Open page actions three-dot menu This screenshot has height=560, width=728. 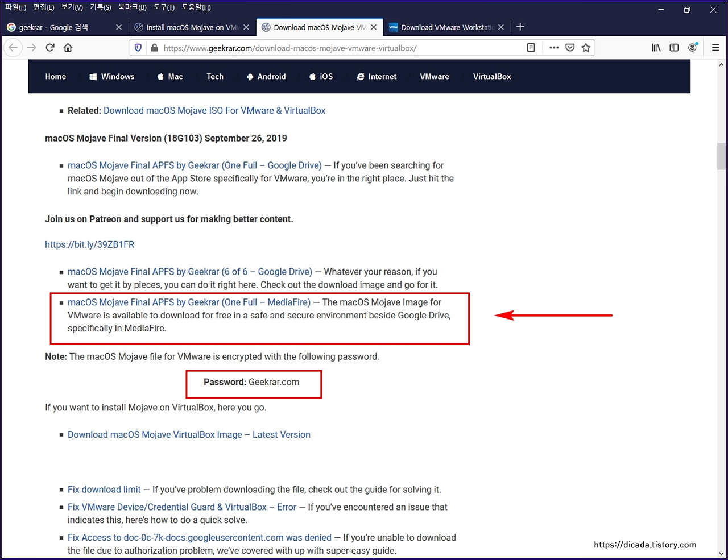coord(554,48)
